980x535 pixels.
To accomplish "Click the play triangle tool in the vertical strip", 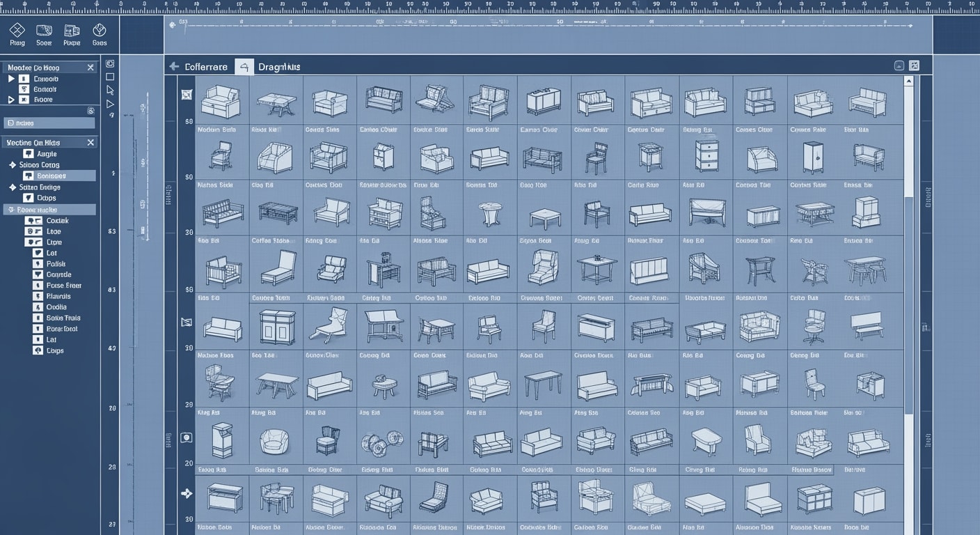I will 110,104.
